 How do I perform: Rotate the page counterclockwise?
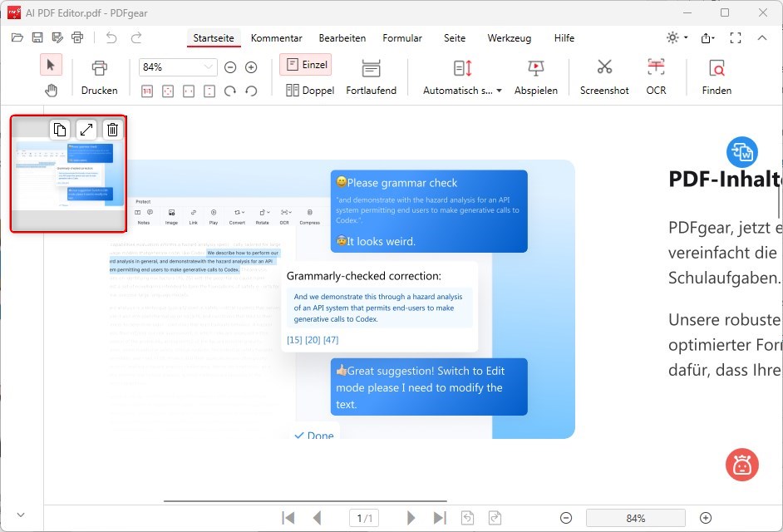point(251,91)
